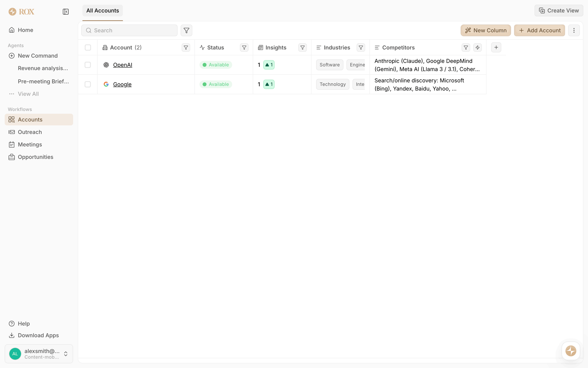This screenshot has height=368, width=588.
Task: Click Google's insight increase badge
Action: click(269, 84)
